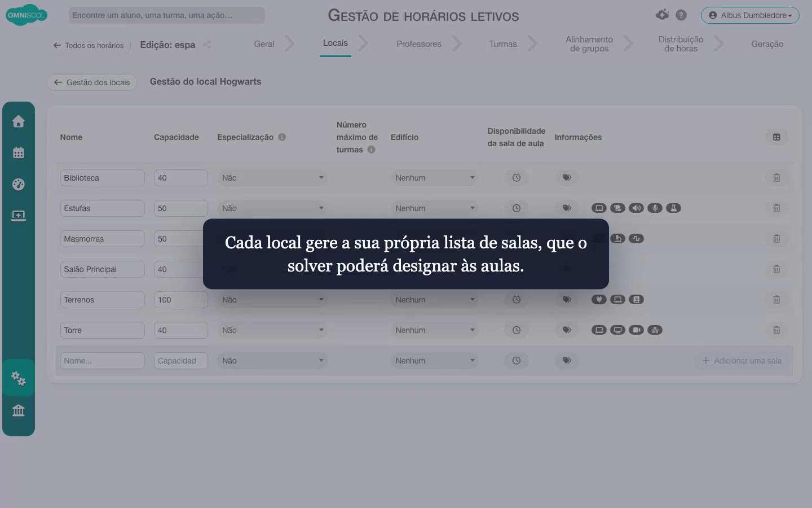The image size is (812, 508).
Task: Click the flask badge in Estufas row
Action: click(673, 208)
